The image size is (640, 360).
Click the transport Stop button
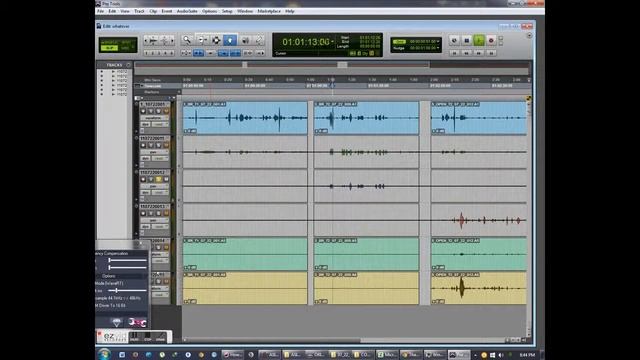tap(467, 40)
